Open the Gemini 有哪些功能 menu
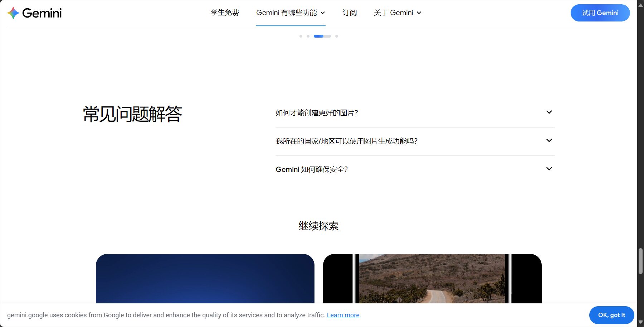The width and height of the screenshot is (644, 327). (291, 13)
